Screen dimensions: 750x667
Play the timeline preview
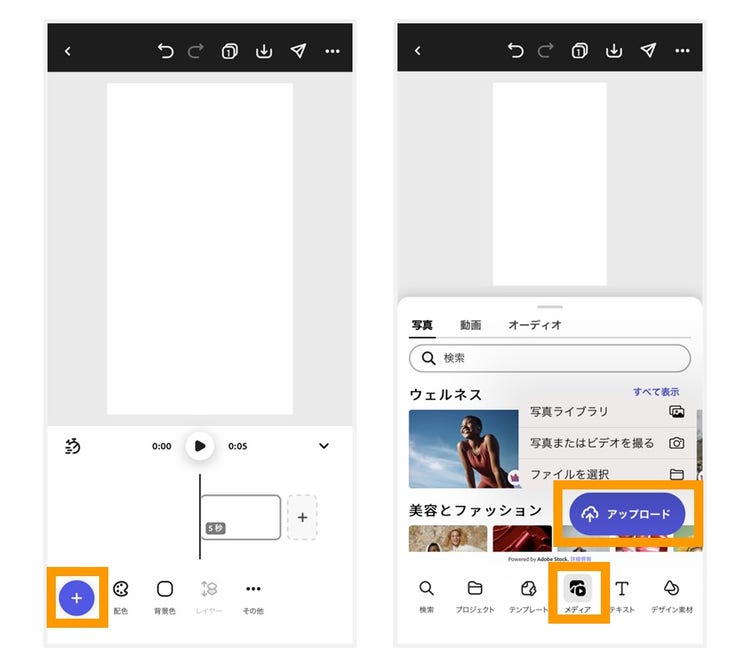coord(199,446)
